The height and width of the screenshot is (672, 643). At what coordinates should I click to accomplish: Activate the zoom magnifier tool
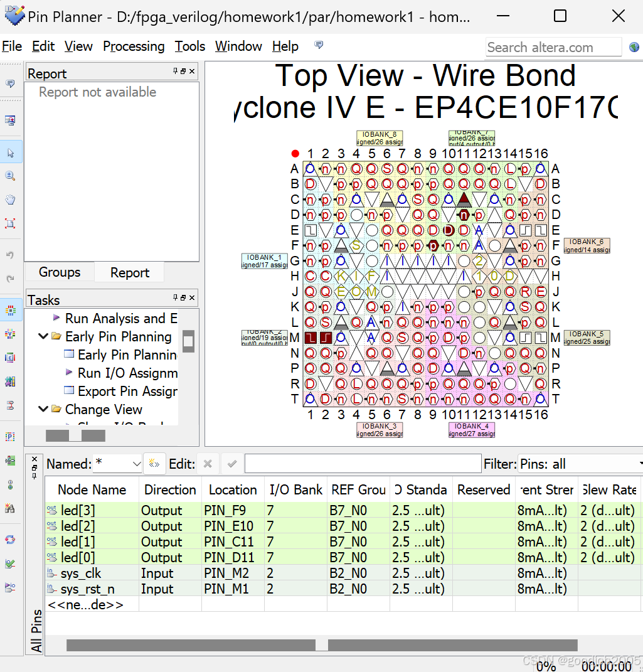point(10,176)
